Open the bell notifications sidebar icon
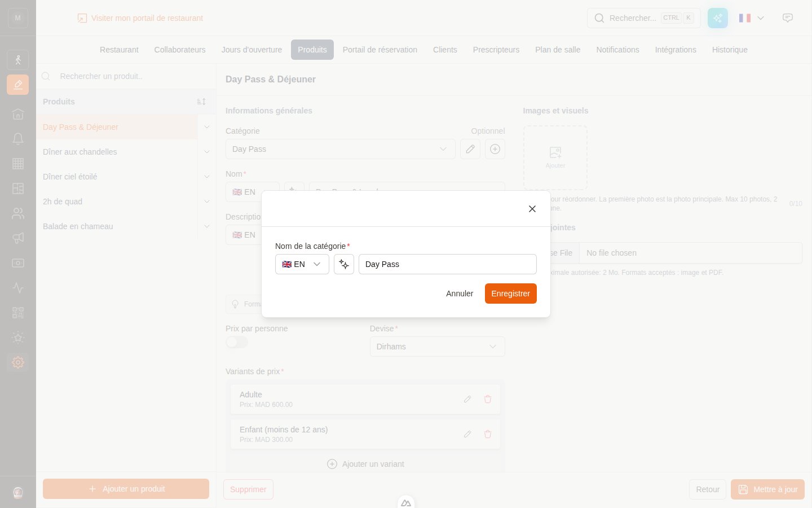The width and height of the screenshot is (812, 508). coord(18,139)
